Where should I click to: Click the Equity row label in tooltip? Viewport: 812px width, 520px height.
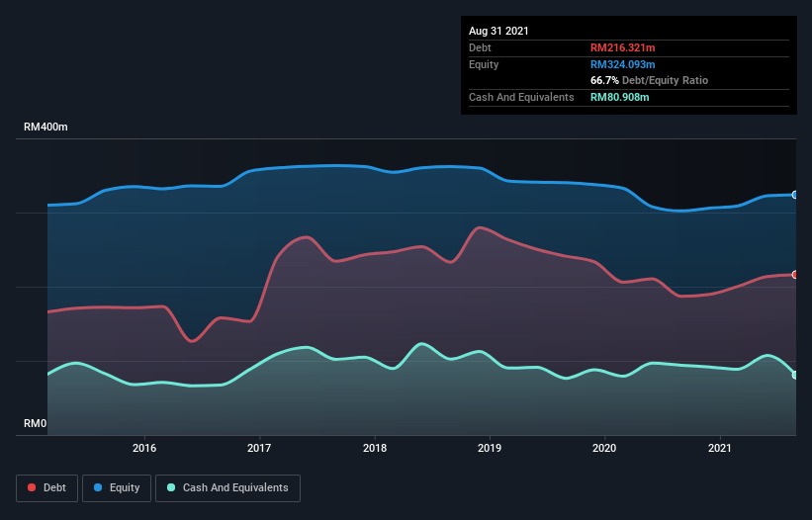[484, 64]
